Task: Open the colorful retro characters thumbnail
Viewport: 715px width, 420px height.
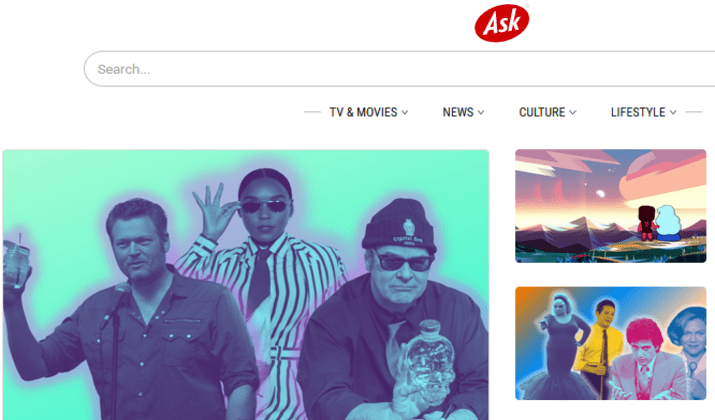Action: pos(611,343)
